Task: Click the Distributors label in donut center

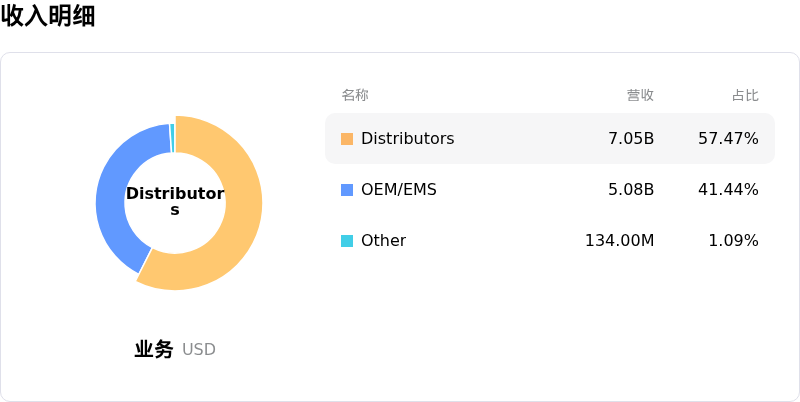Action: tap(175, 201)
